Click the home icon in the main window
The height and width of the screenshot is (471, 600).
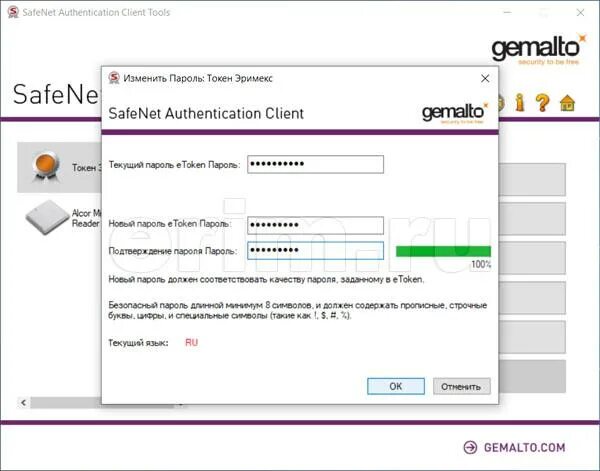567,103
